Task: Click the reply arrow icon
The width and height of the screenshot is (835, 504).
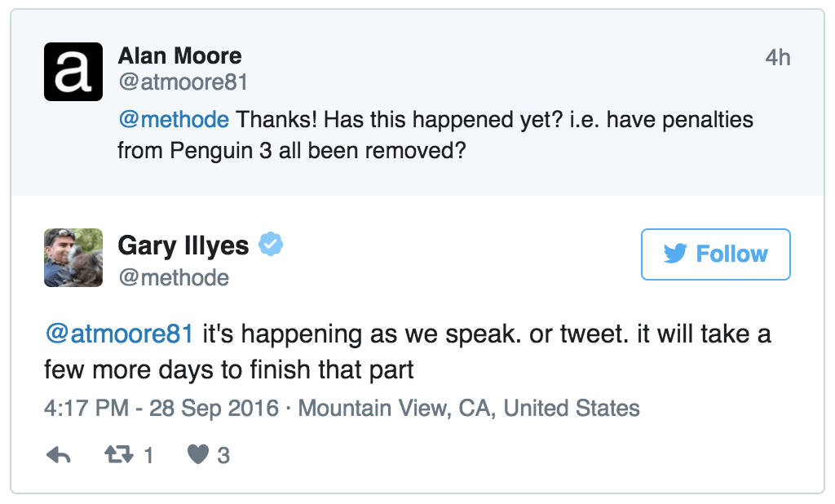Action: [58, 455]
